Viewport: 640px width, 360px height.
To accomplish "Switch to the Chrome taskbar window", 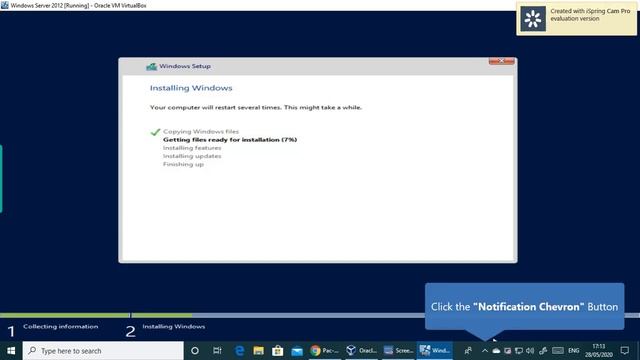I will (x=324, y=351).
